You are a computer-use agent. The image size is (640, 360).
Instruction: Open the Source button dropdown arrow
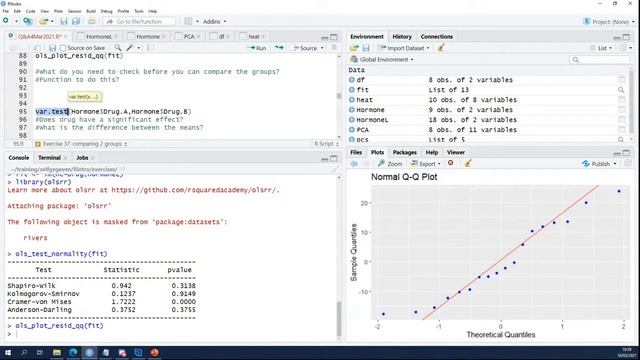(x=322, y=48)
